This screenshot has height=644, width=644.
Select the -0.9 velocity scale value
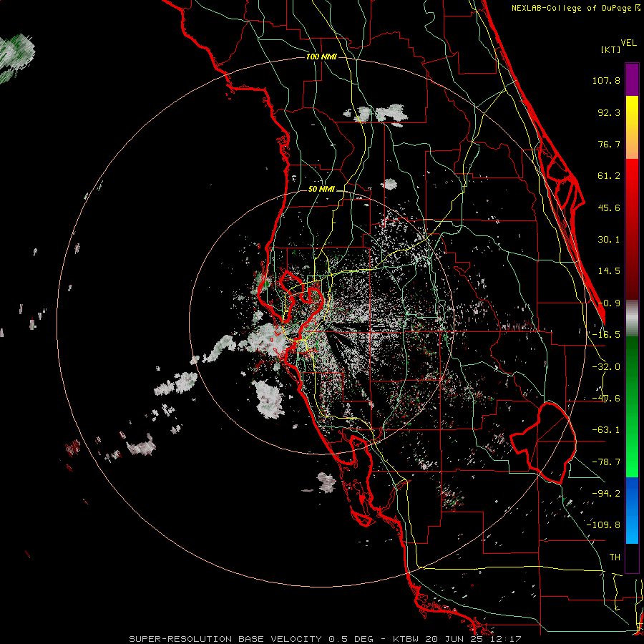[609, 303]
